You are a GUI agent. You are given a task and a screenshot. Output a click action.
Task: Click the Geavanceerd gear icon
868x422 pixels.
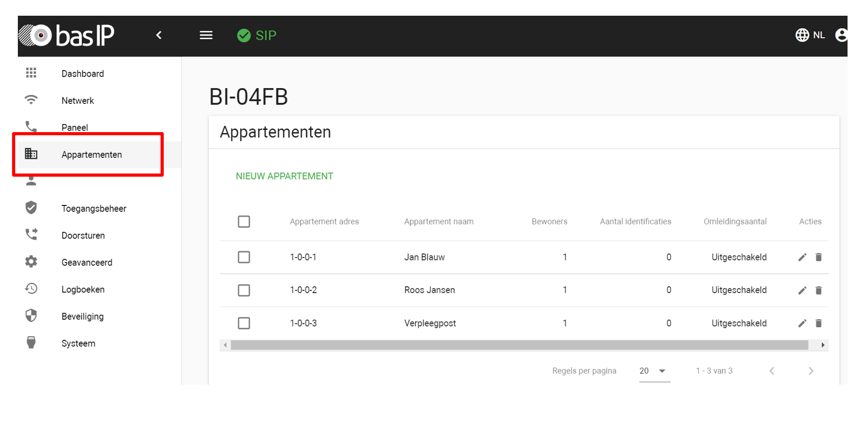point(31,262)
